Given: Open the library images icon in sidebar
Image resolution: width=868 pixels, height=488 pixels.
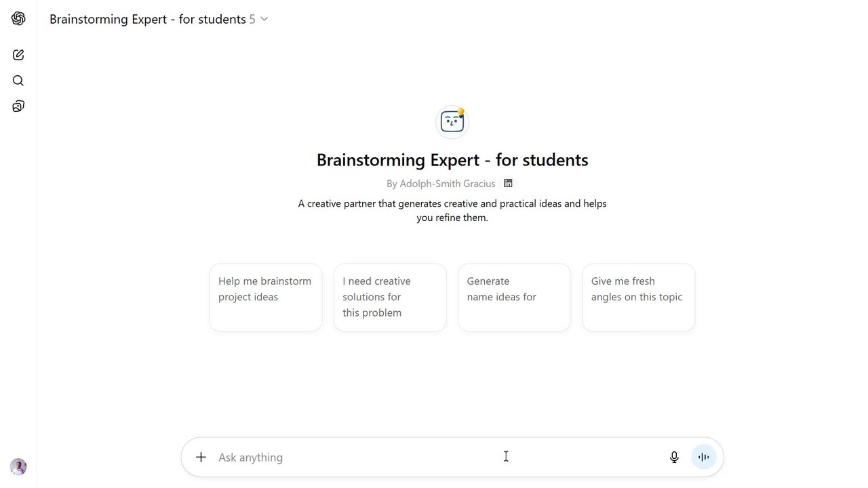Looking at the screenshot, I should [18, 106].
